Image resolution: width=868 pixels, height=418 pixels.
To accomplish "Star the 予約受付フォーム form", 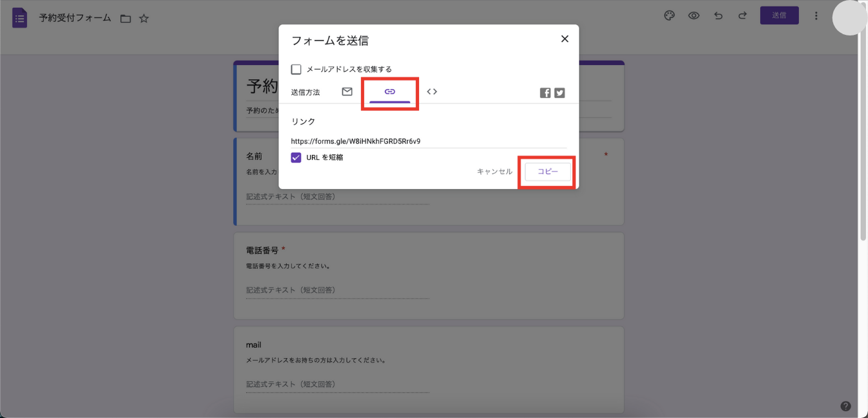I will pos(144,18).
